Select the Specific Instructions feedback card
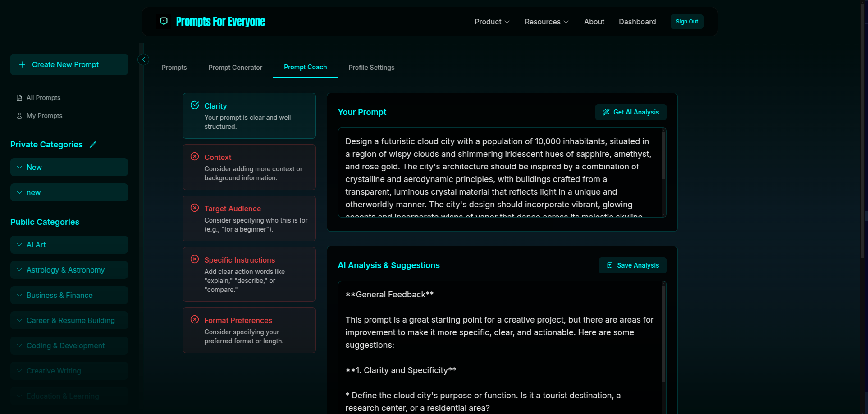Screen dimensions: 868x414 pyautogui.click(x=249, y=274)
